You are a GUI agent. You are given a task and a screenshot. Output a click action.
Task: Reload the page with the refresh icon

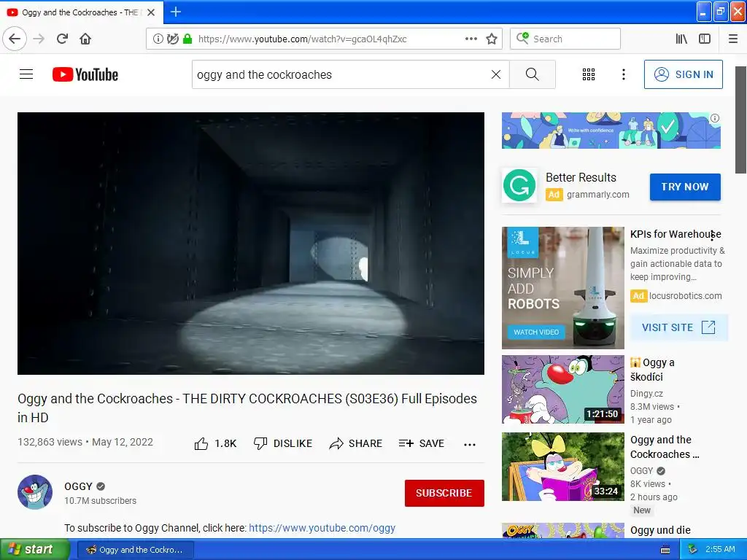(62, 39)
